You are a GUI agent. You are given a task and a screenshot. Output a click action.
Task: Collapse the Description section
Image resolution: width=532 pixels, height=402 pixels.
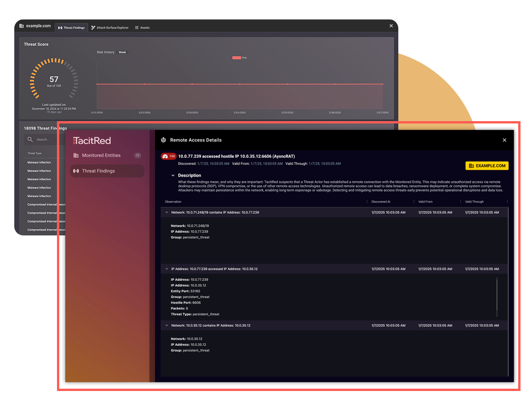coord(173,175)
